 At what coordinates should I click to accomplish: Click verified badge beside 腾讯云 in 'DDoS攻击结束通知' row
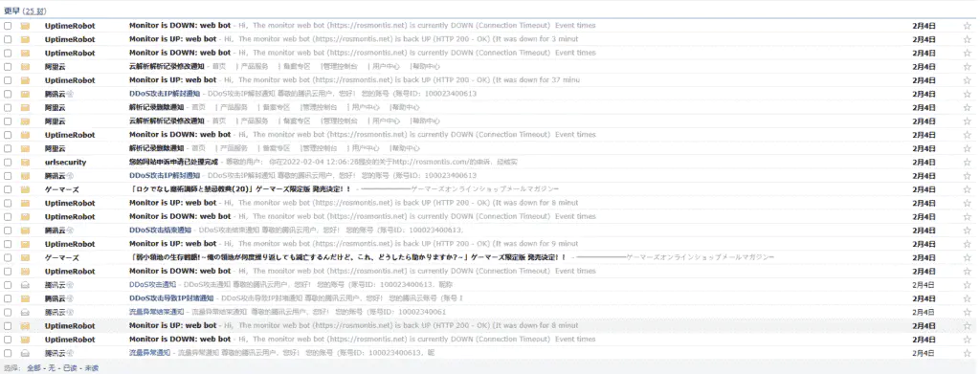point(70,231)
